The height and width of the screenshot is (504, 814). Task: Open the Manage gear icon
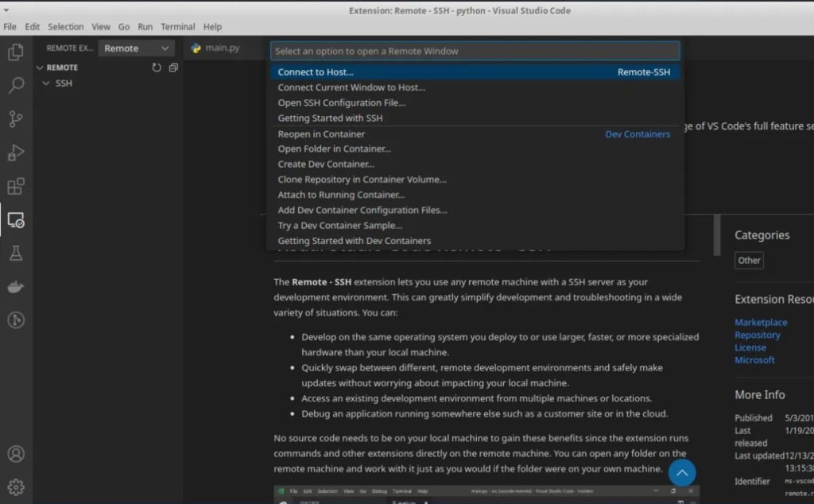tap(16, 487)
